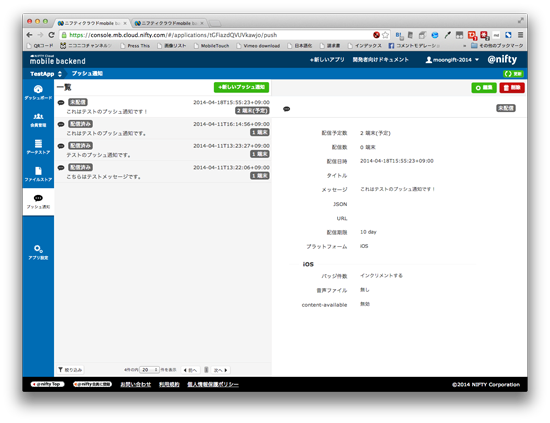Click the @nifty logo in header
Viewport: 550px width, 423px height.
502,60
